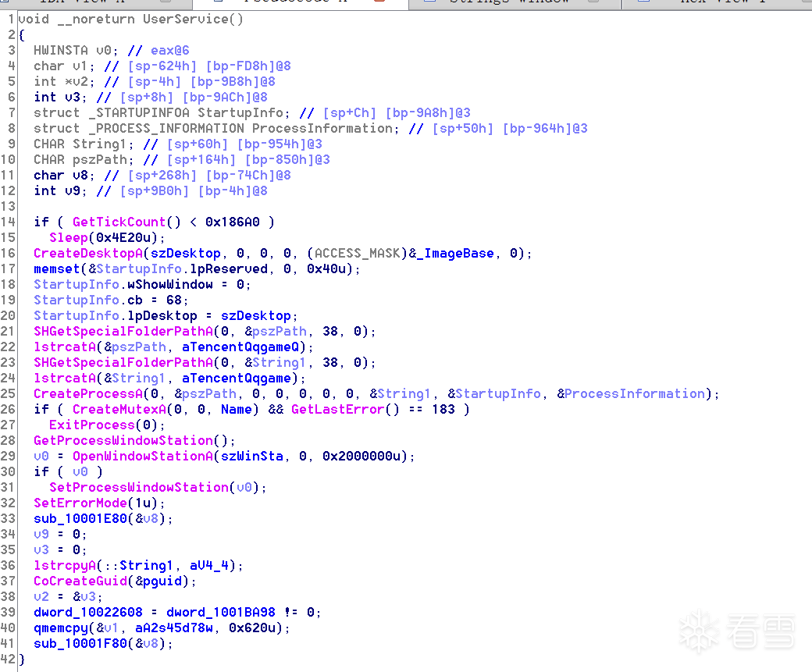Image resolution: width=812 pixels, height=672 pixels.
Task: Click the SetErrorMode call
Action: click(80, 503)
